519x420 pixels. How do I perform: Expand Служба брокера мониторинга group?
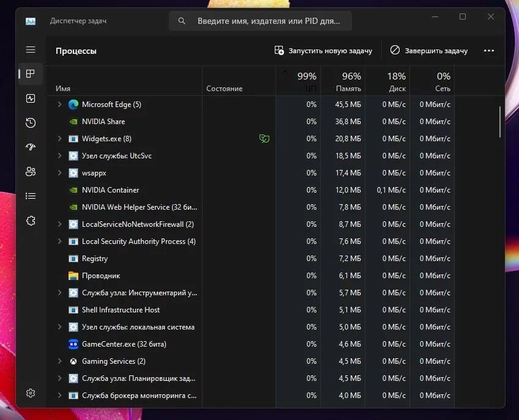59,395
